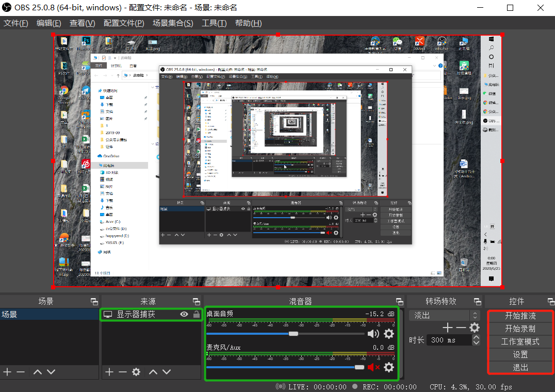The image size is (555, 392).
Task: Toggle visibility eye of 显示器捕获 source
Action: coord(184,314)
